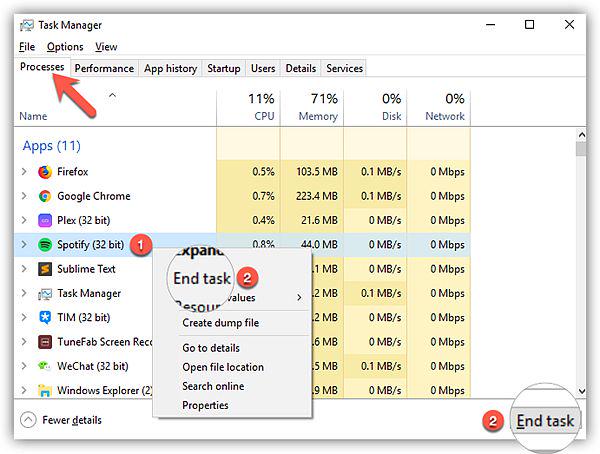
Task: Sort by the CPU column header
Action: pos(264,116)
